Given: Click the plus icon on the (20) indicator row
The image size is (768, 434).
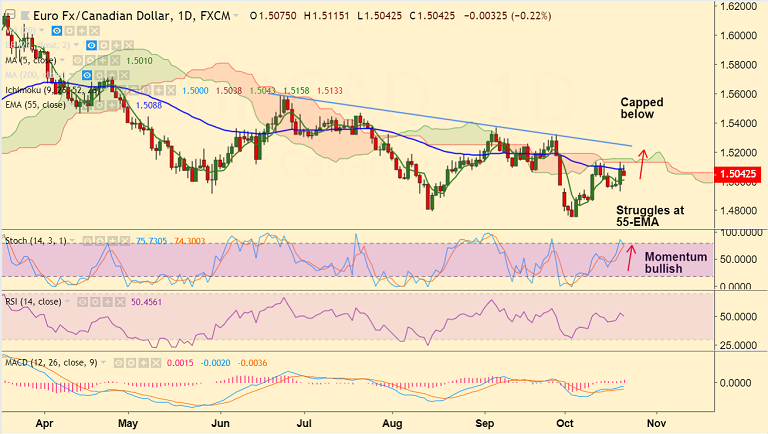Looking at the screenshot, I should click(82, 31).
